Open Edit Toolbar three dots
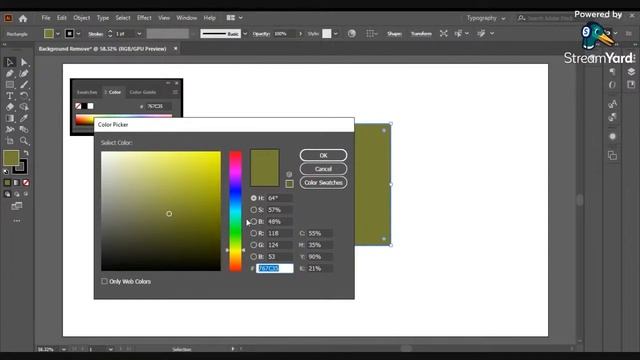Image resolution: width=640 pixels, height=360 pixels. [17, 221]
